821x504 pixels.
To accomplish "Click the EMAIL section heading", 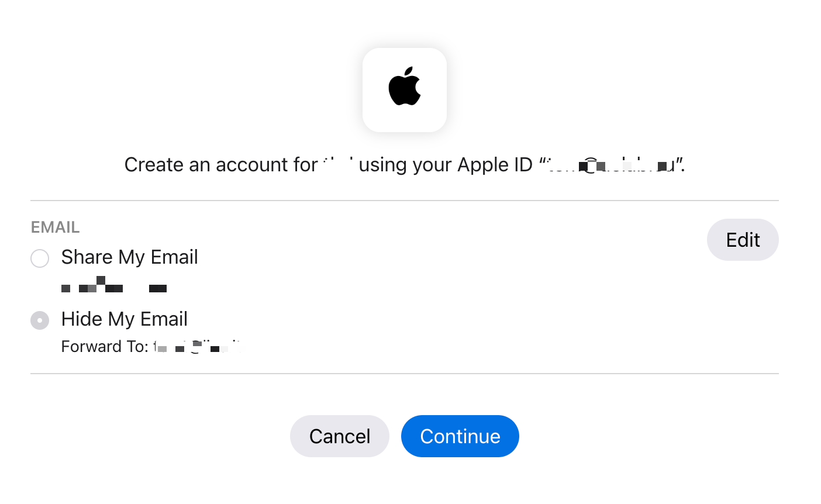I will (x=55, y=227).
